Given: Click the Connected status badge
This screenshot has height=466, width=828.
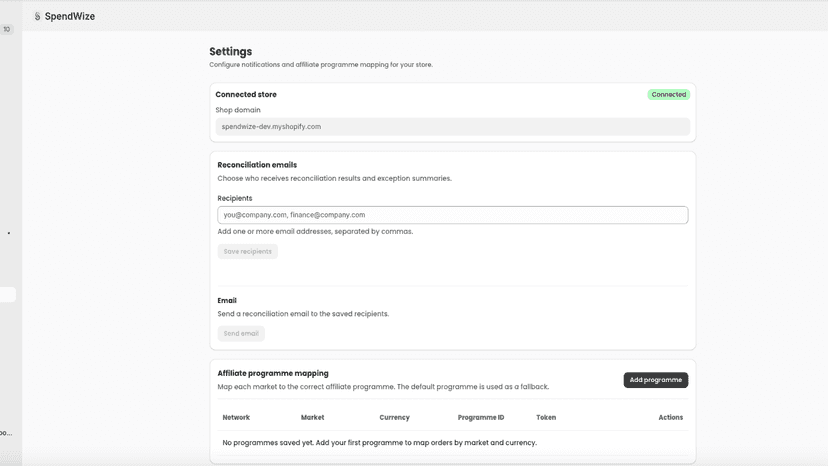Looking at the screenshot, I should tap(669, 95).
